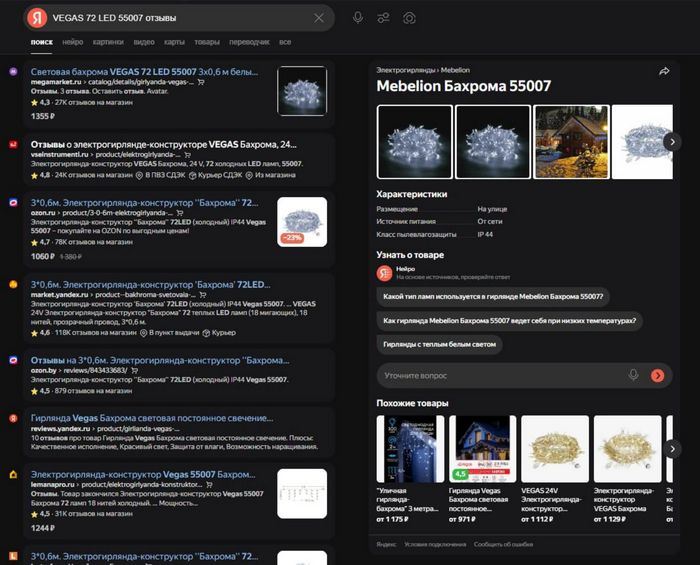
Task: Send question with orange arrow button
Action: click(657, 375)
